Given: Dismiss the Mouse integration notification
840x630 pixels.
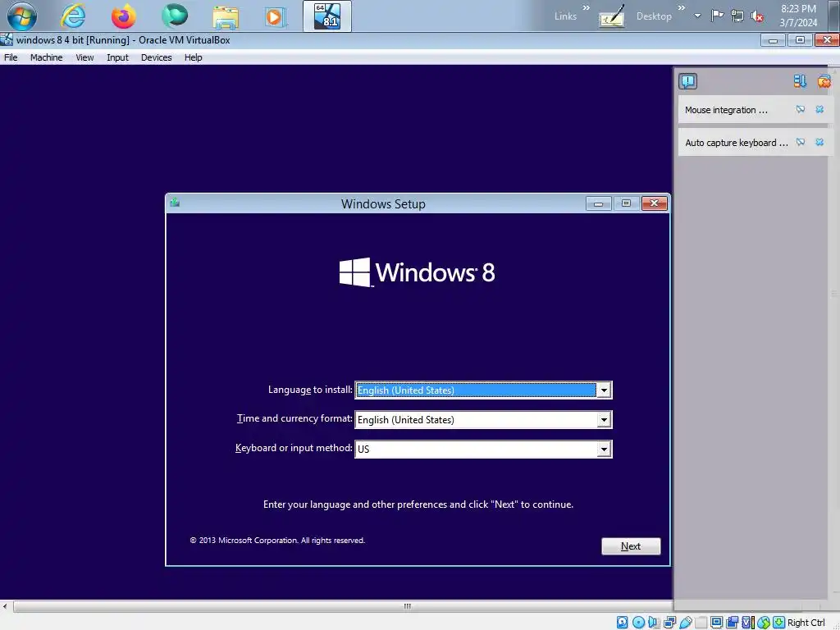Looking at the screenshot, I should [819, 110].
